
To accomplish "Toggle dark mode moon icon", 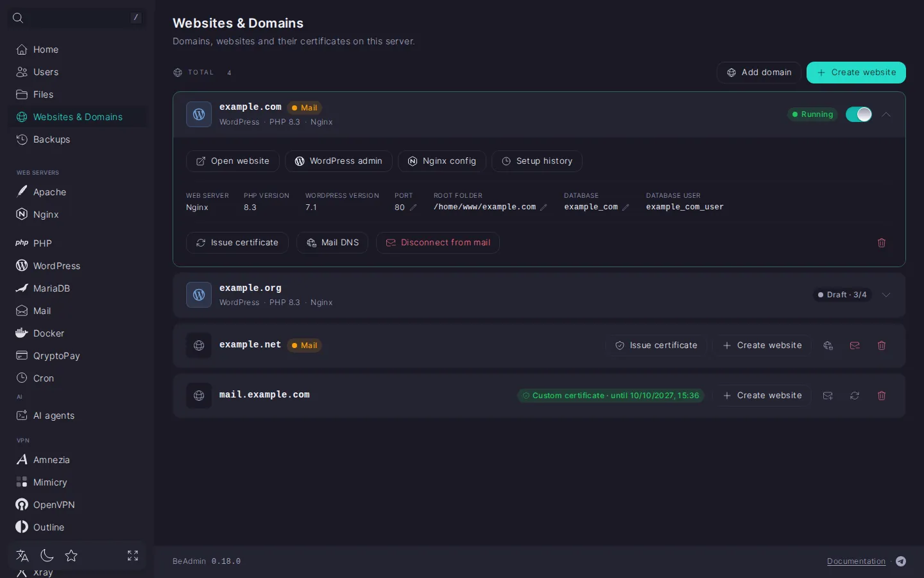I will (47, 556).
